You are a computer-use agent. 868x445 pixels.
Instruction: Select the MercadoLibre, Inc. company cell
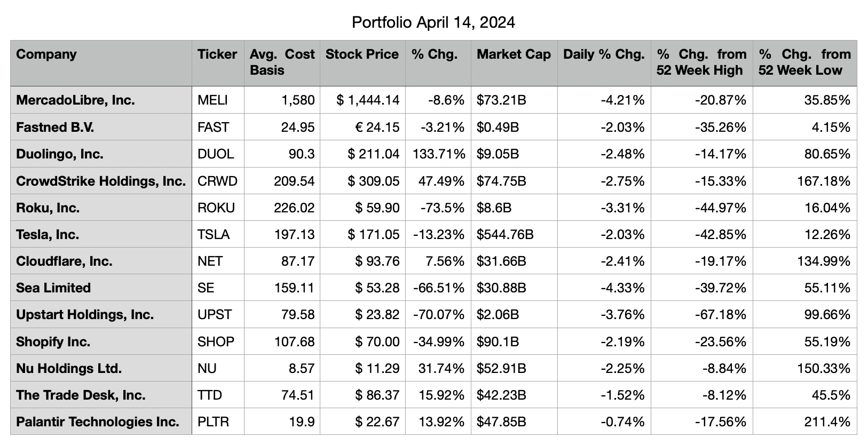pos(75,100)
